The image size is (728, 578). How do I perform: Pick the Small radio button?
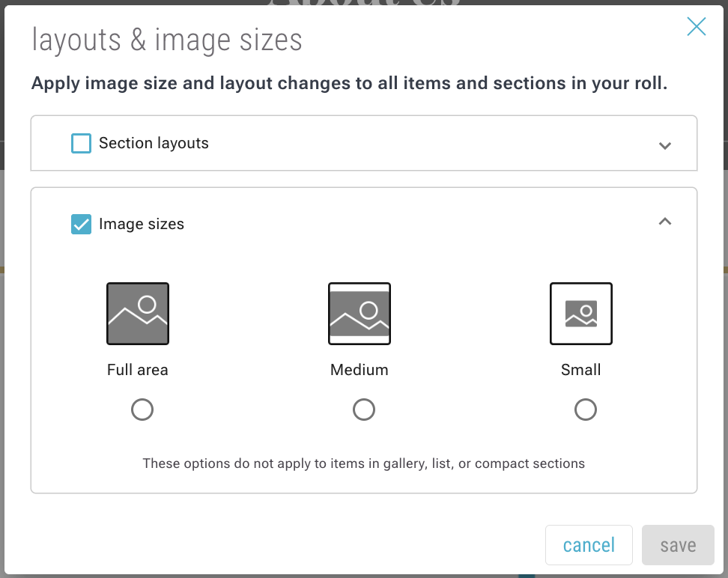586,410
